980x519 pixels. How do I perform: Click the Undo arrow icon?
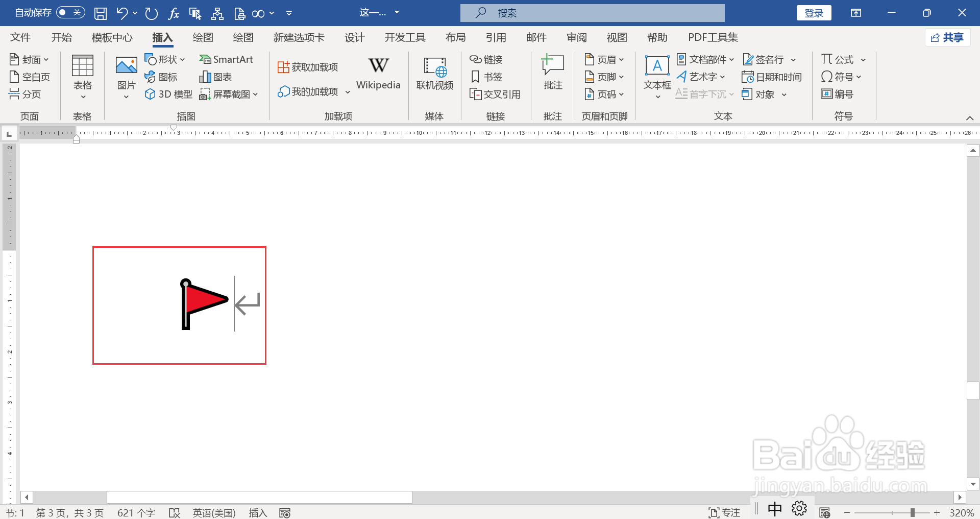tap(122, 13)
